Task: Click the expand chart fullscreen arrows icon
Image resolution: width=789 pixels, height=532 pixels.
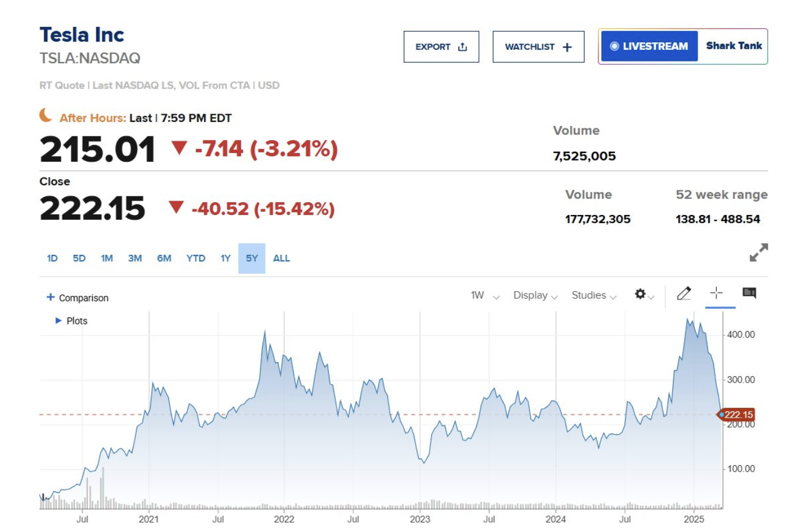Action: coord(759,253)
